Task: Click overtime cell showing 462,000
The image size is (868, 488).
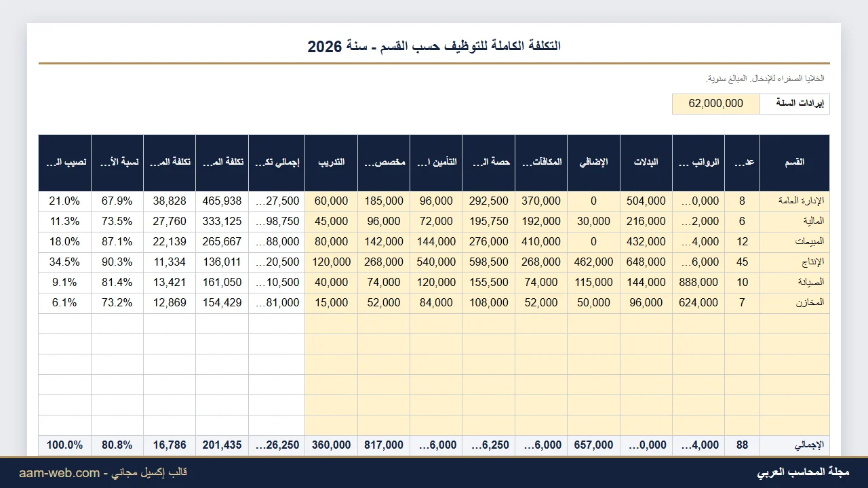Action: point(593,262)
